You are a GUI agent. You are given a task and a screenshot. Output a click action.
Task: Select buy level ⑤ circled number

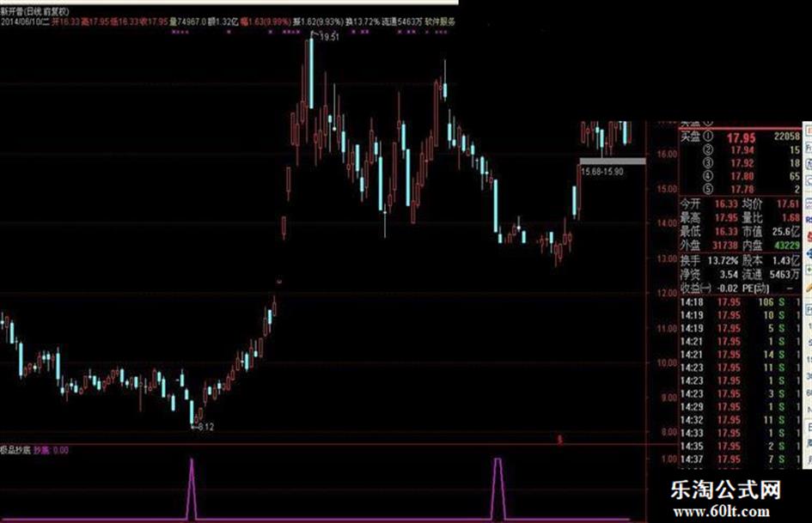708,189
